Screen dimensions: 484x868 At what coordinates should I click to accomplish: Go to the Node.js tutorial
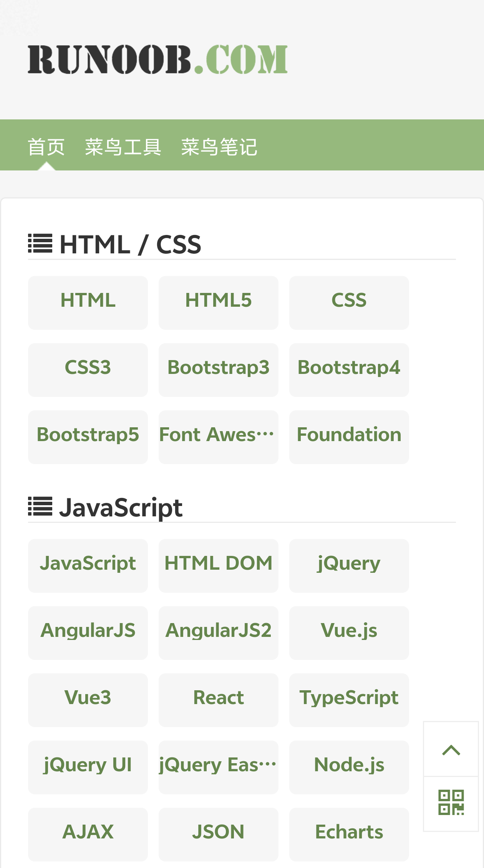tap(349, 767)
